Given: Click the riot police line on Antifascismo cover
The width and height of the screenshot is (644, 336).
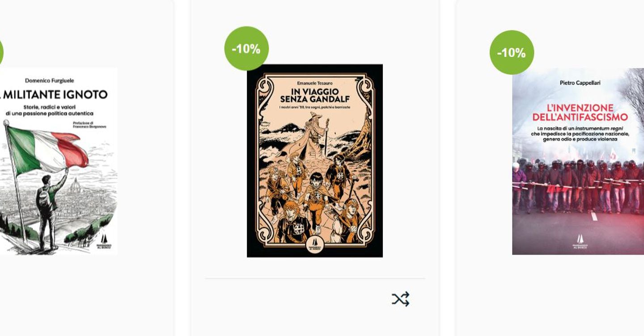Looking at the screenshot, I should point(578,185).
